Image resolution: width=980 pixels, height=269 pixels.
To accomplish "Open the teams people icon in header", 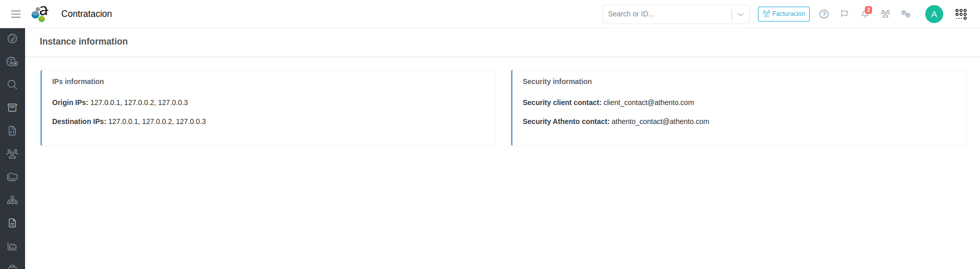I will coord(885,14).
